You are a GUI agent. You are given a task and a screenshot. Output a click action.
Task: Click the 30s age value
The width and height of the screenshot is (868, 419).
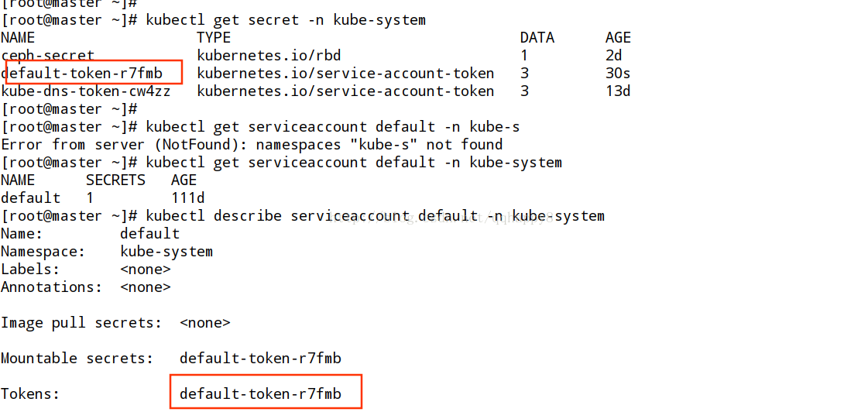[619, 73]
